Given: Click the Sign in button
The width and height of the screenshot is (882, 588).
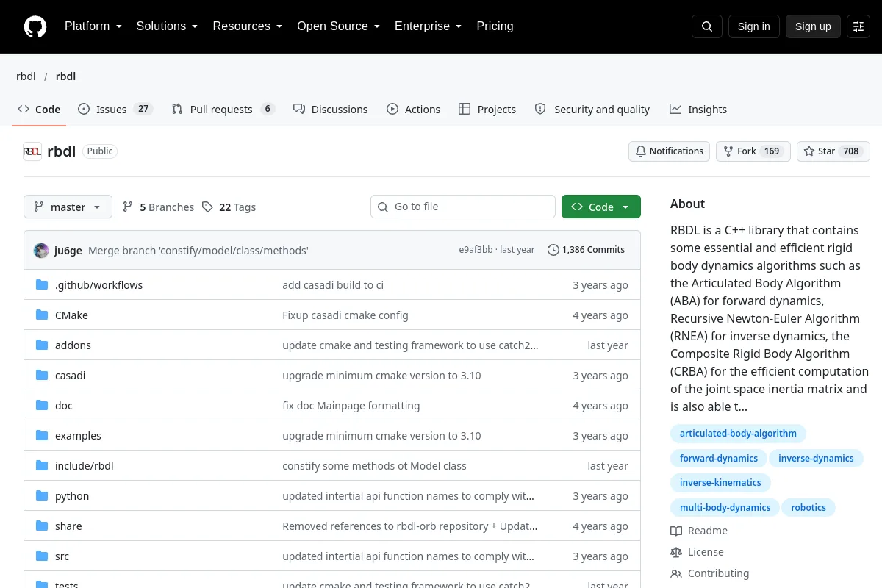Looking at the screenshot, I should click(x=753, y=26).
